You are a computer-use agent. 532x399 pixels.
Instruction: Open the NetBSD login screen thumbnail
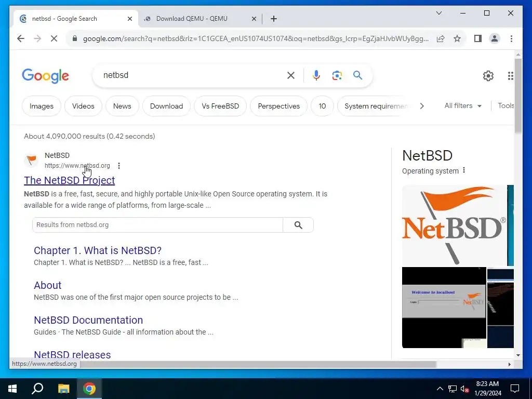(444, 308)
